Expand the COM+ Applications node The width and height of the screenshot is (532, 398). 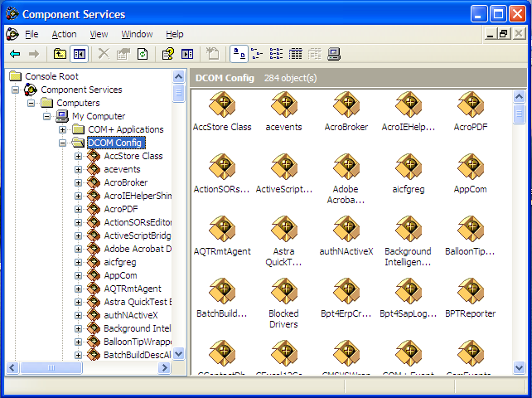(x=62, y=129)
